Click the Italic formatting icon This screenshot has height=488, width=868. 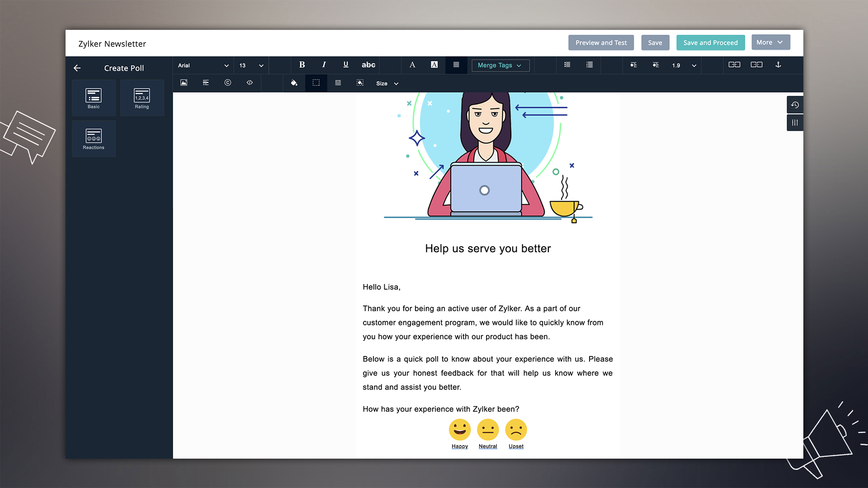(x=323, y=65)
